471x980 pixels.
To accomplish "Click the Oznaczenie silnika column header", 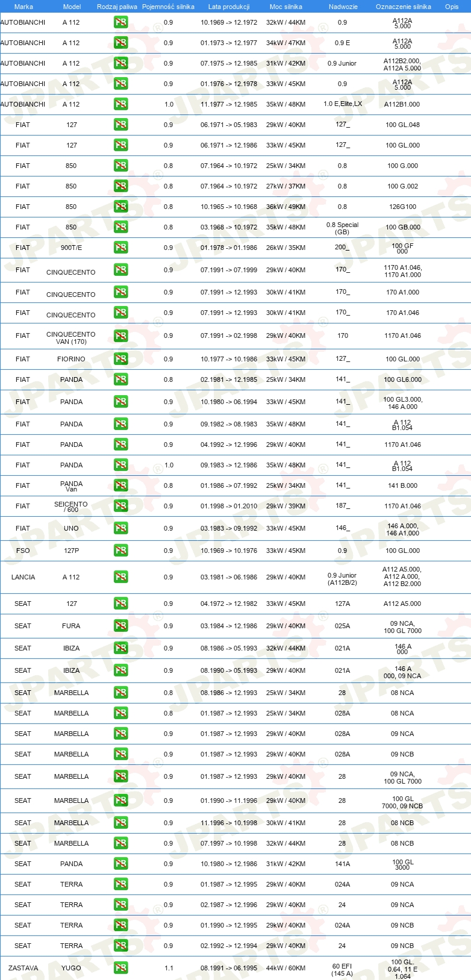I will pos(403,7).
